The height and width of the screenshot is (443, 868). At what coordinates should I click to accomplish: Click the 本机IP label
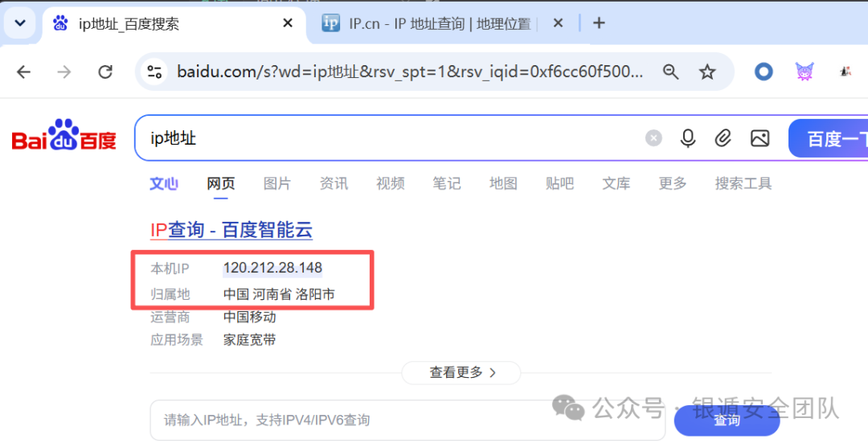[x=170, y=269]
